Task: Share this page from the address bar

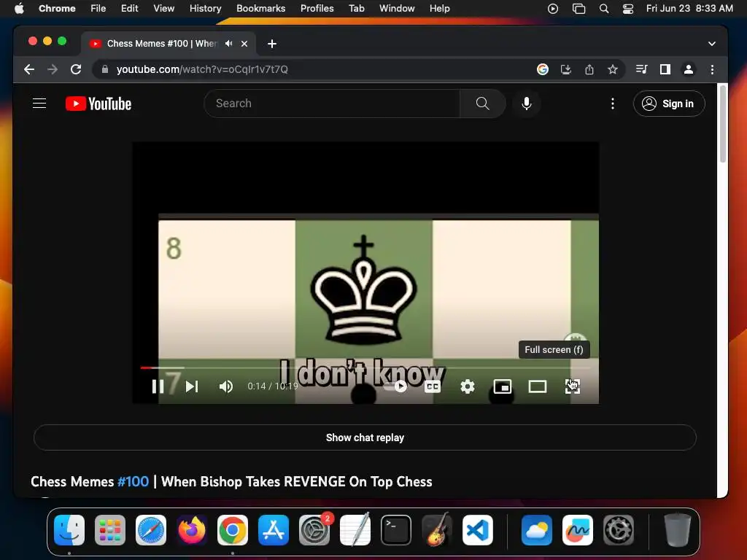Action: click(x=589, y=69)
